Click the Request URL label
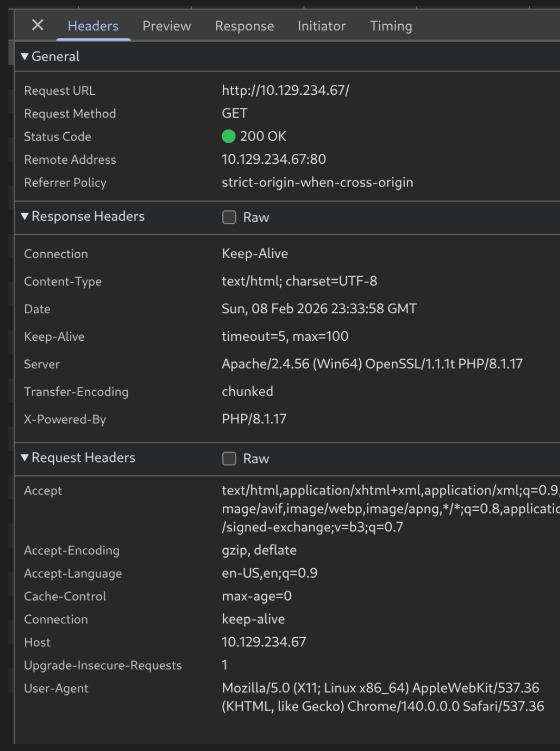Viewport: 560px width, 751px height. pyautogui.click(x=60, y=91)
